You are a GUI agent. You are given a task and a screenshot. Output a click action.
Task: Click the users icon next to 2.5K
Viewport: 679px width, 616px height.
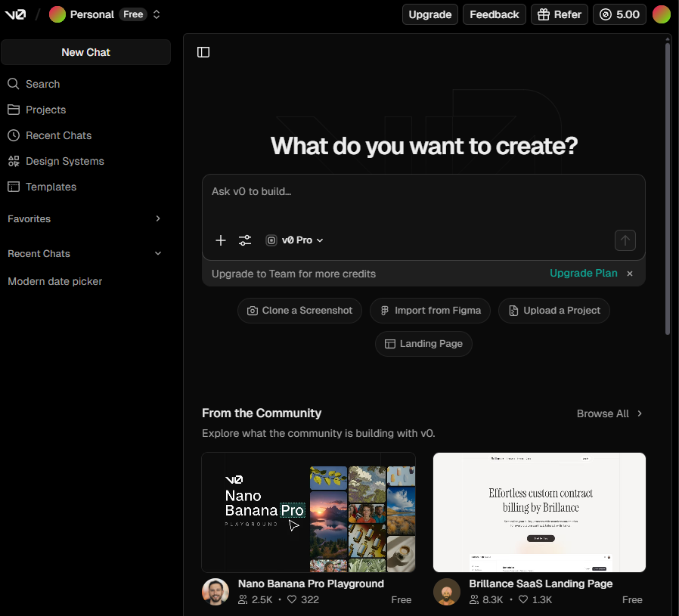coord(243,599)
